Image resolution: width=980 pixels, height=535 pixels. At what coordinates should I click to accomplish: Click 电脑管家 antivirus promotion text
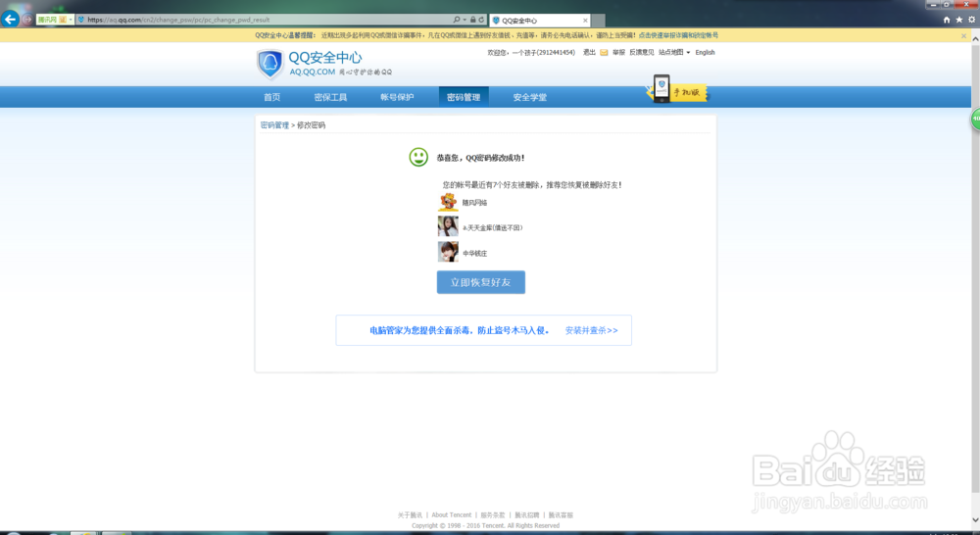click(460, 330)
